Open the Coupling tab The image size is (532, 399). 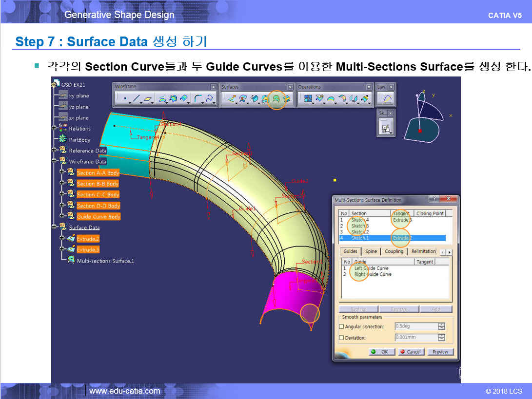tap(394, 251)
